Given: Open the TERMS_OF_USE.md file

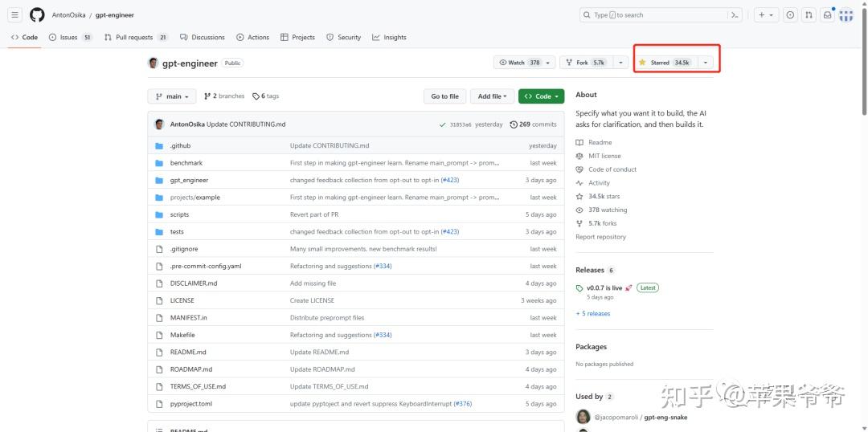Looking at the screenshot, I should [x=199, y=386].
